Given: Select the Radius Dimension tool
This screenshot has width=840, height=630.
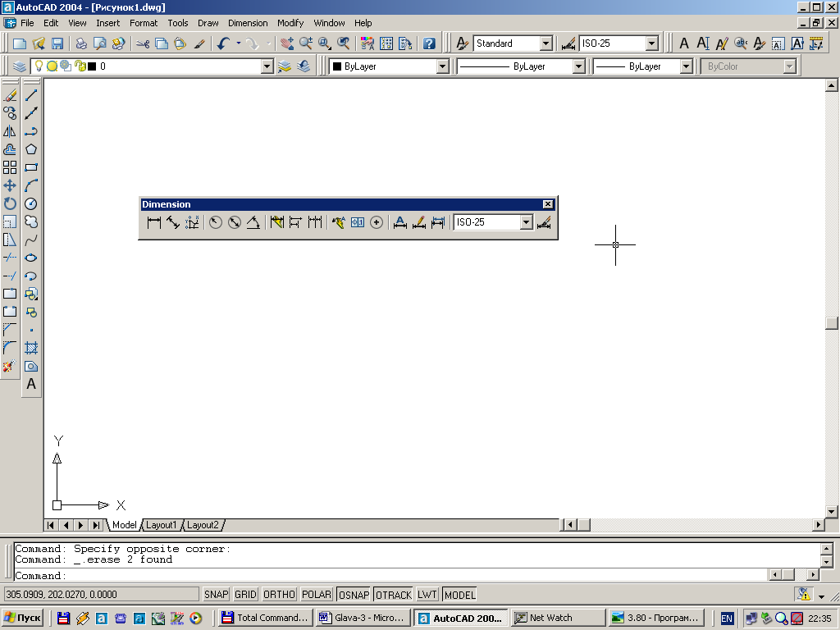Looking at the screenshot, I should 216,222.
